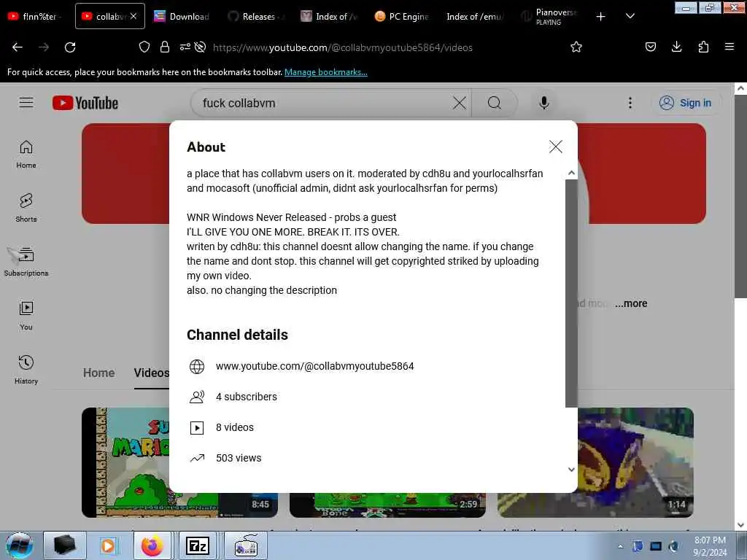Click the Sign in button

686,103
